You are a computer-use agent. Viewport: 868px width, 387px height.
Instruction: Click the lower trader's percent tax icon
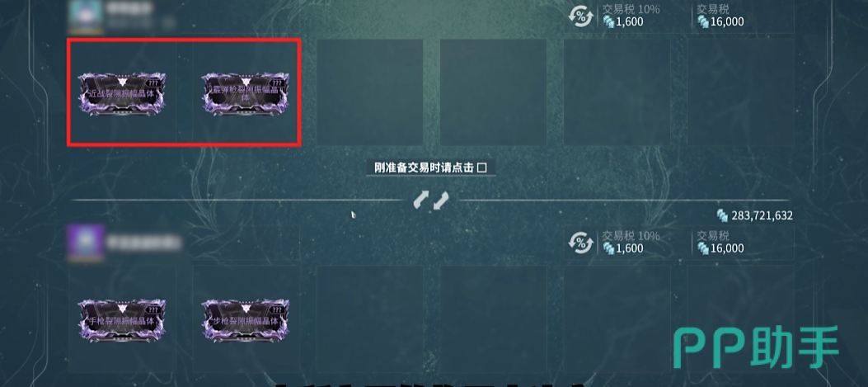coord(580,243)
